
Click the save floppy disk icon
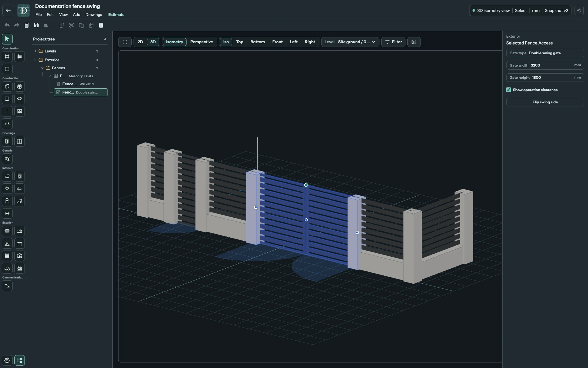36,25
